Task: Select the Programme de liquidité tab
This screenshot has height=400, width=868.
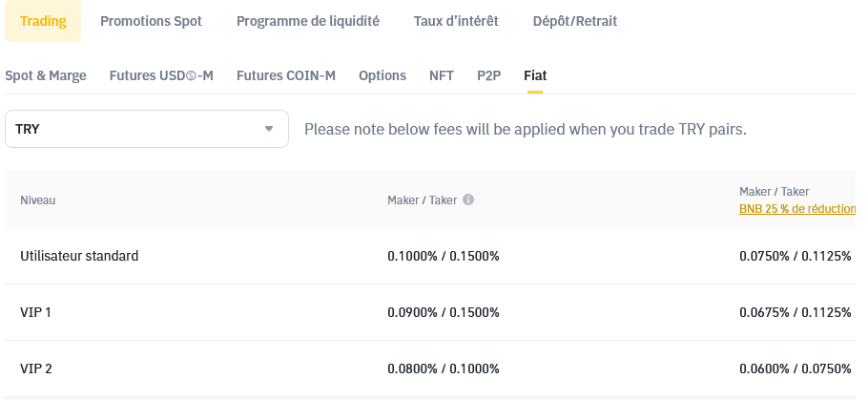Action: tap(307, 21)
